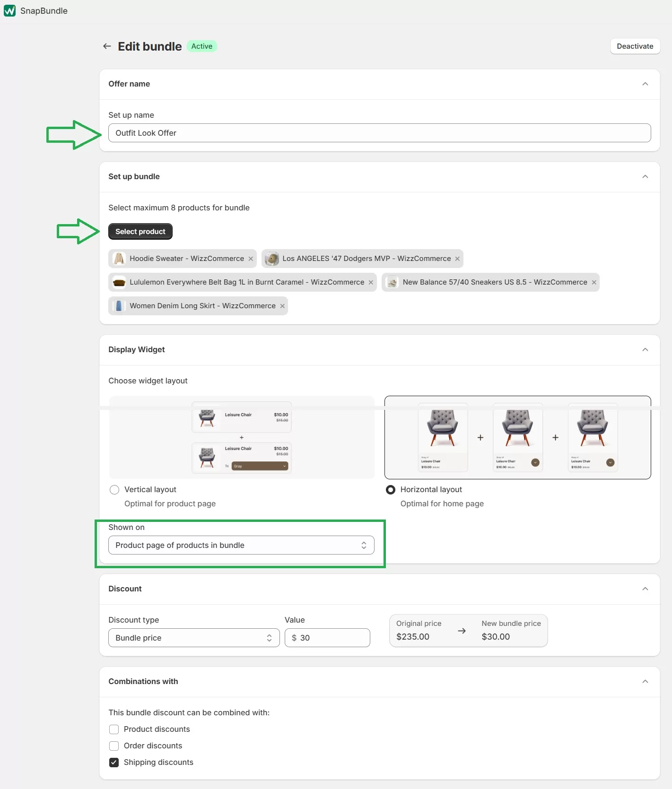The height and width of the screenshot is (789, 672).
Task: Remove Hoodie Sweater from the bundle
Action: click(251, 259)
